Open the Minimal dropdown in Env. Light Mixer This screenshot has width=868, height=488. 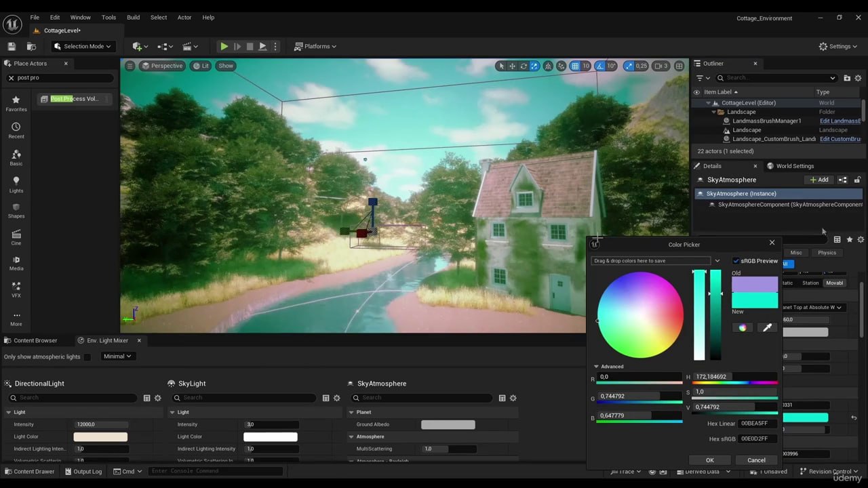click(117, 356)
